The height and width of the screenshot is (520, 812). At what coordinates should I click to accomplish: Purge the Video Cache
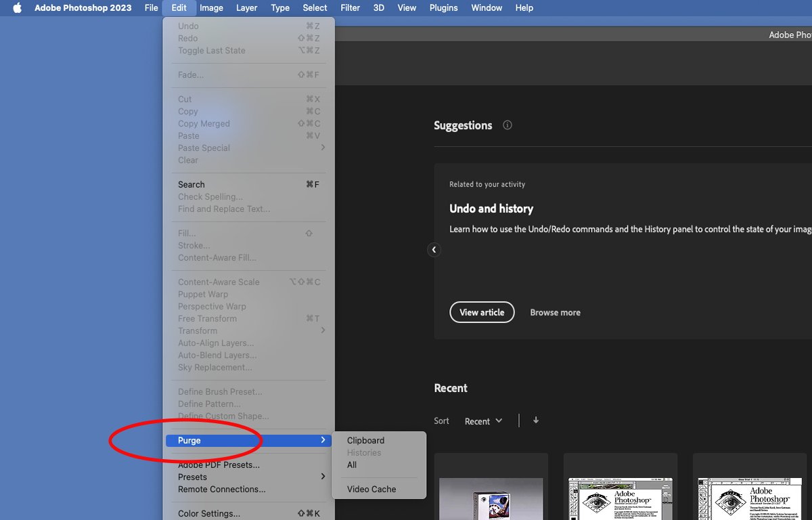[371, 489]
